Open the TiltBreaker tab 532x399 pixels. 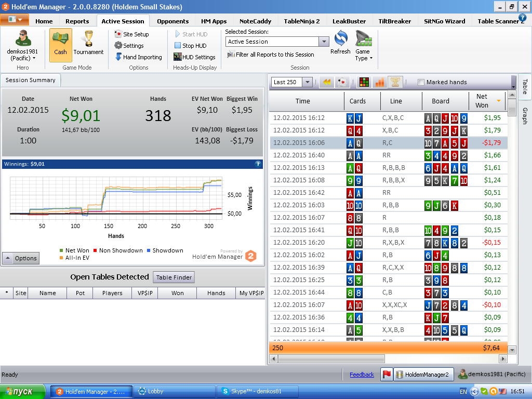coord(395,21)
